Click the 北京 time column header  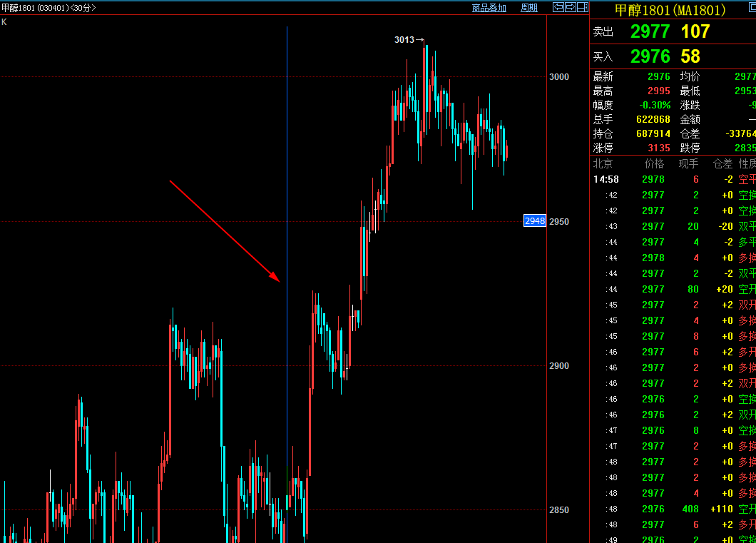(603, 164)
